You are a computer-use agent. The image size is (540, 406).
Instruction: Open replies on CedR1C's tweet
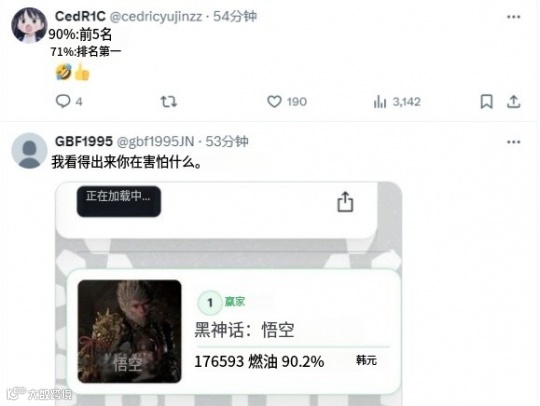[x=69, y=102]
